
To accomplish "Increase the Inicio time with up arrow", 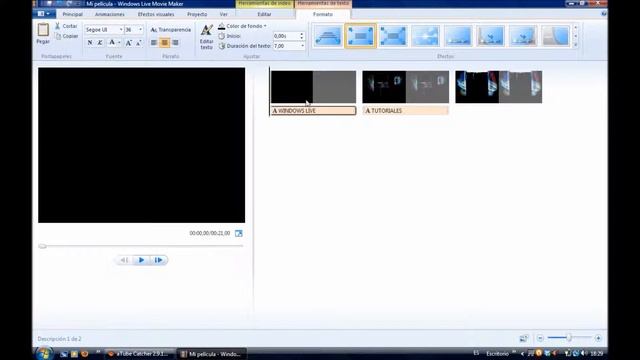I will click(302, 34).
